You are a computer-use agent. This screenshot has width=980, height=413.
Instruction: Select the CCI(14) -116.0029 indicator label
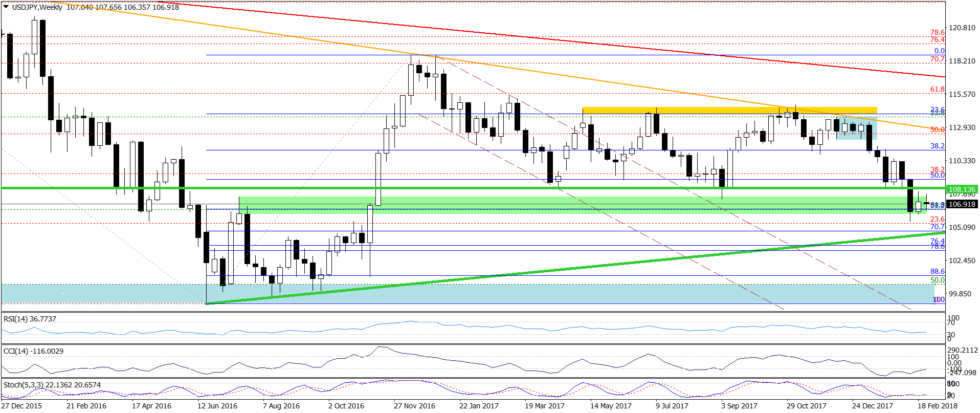(x=33, y=351)
